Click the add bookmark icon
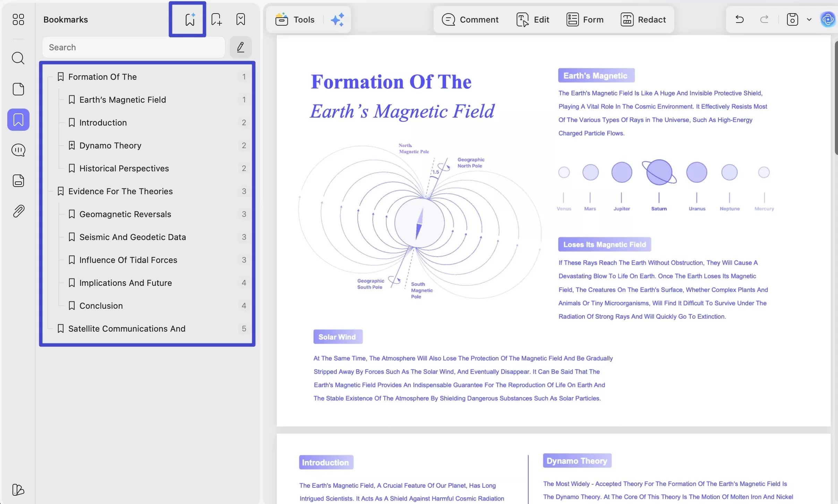The height and width of the screenshot is (504, 838). pyautogui.click(x=216, y=19)
